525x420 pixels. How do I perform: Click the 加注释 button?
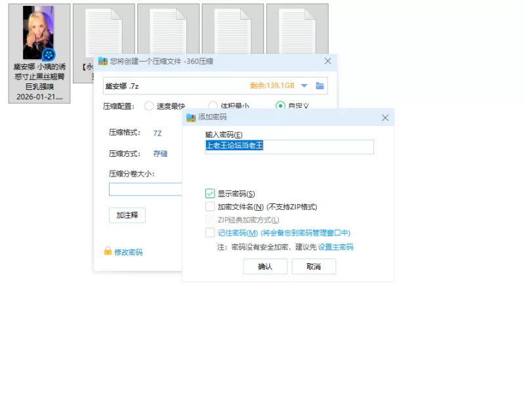coord(127,215)
